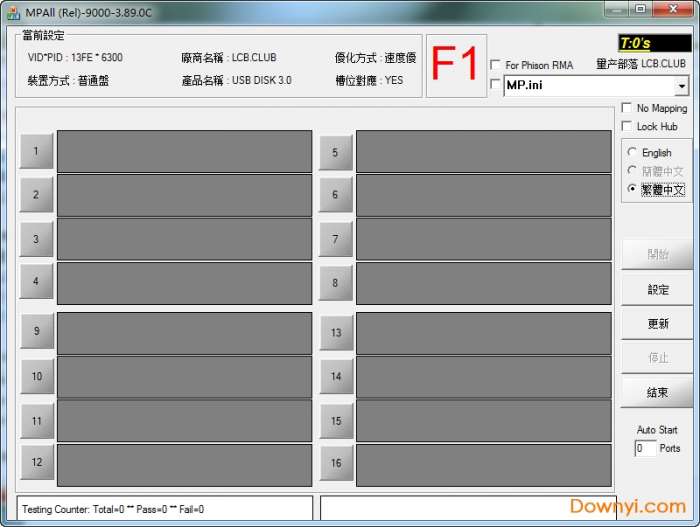The image size is (700, 527).
Task: Click the '量产部落 LCB.CLUB' label
Action: click(x=641, y=64)
